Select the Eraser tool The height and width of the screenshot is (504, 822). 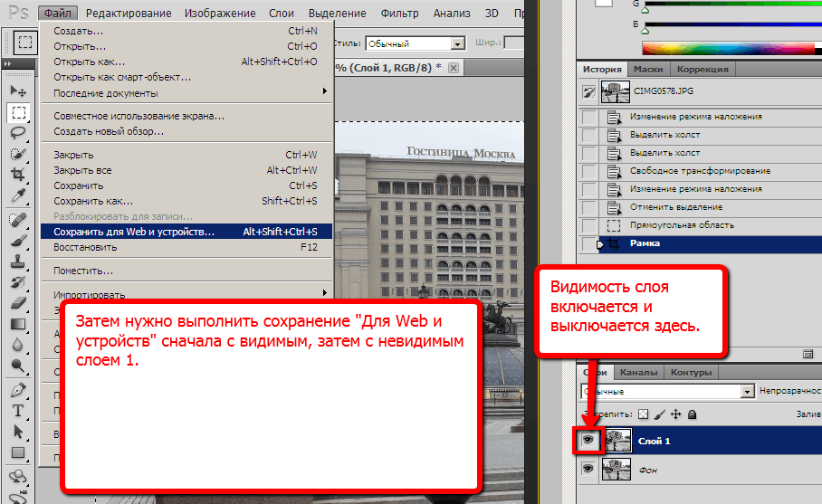pyautogui.click(x=18, y=303)
